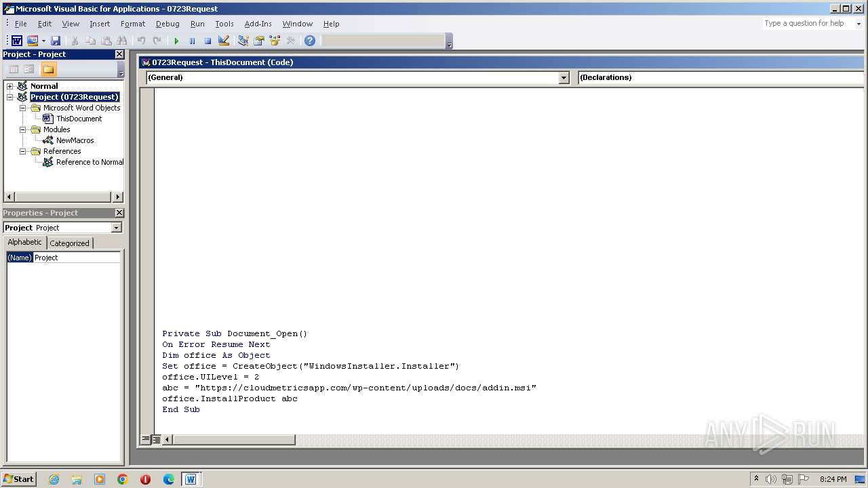The width and height of the screenshot is (868, 488).
Task: Open the Object Browser toolbar icon
Action: [275, 41]
